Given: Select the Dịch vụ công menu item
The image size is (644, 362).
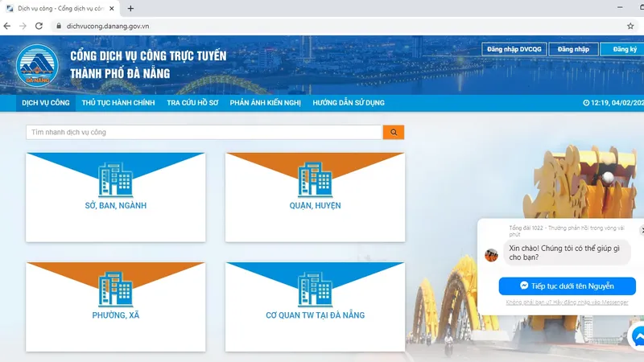Looking at the screenshot, I should [46, 103].
